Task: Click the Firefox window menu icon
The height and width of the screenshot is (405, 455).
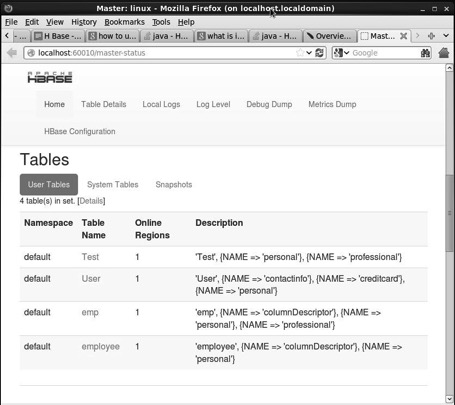Action: tap(8, 8)
